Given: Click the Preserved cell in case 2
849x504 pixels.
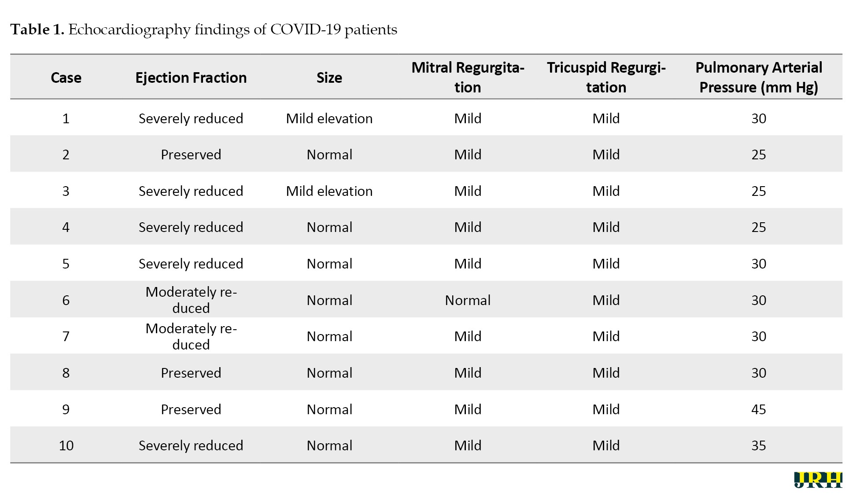Looking at the screenshot, I should pos(191,155).
